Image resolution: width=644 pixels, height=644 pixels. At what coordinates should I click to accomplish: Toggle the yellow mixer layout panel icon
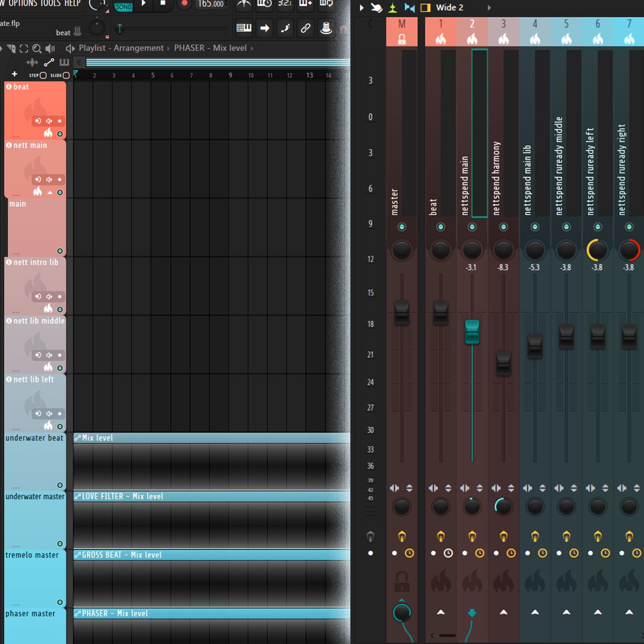tap(426, 8)
